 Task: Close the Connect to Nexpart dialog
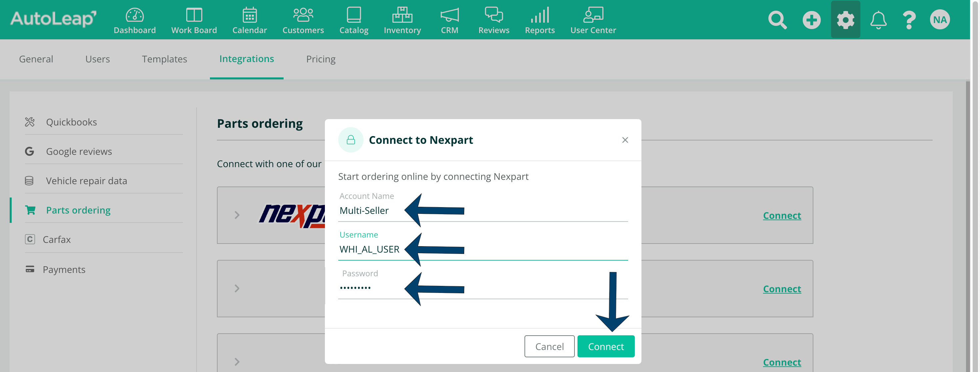click(x=625, y=140)
